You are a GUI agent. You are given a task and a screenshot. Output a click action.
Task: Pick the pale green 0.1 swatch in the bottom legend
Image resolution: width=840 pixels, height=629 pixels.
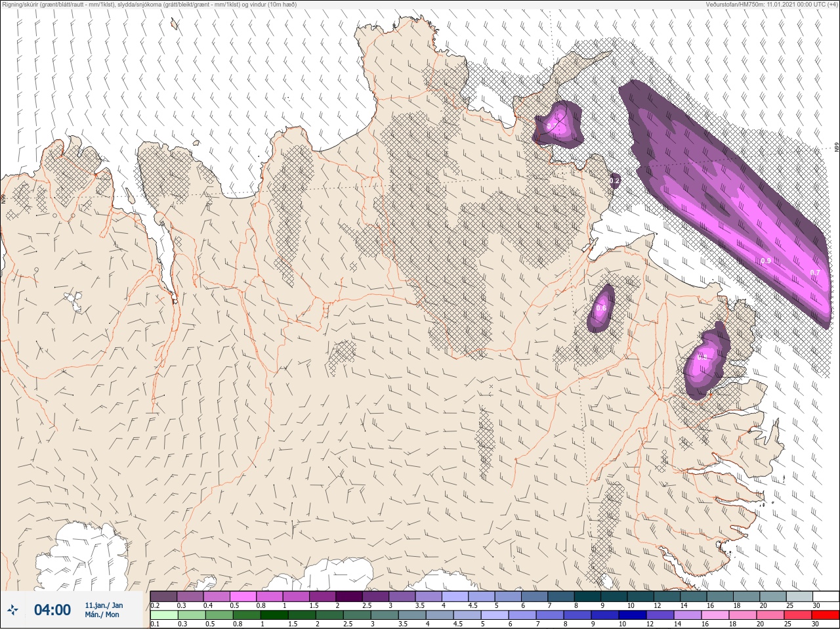[x=163, y=615]
